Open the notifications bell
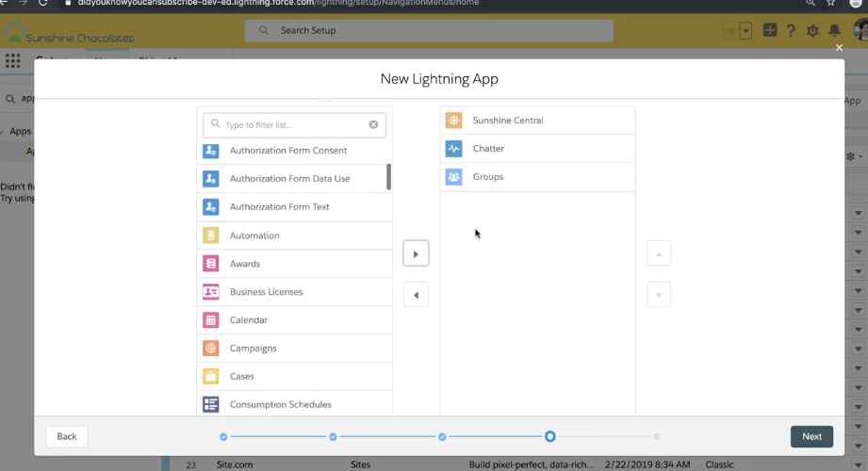Screen dimensions: 868x471 (834, 30)
